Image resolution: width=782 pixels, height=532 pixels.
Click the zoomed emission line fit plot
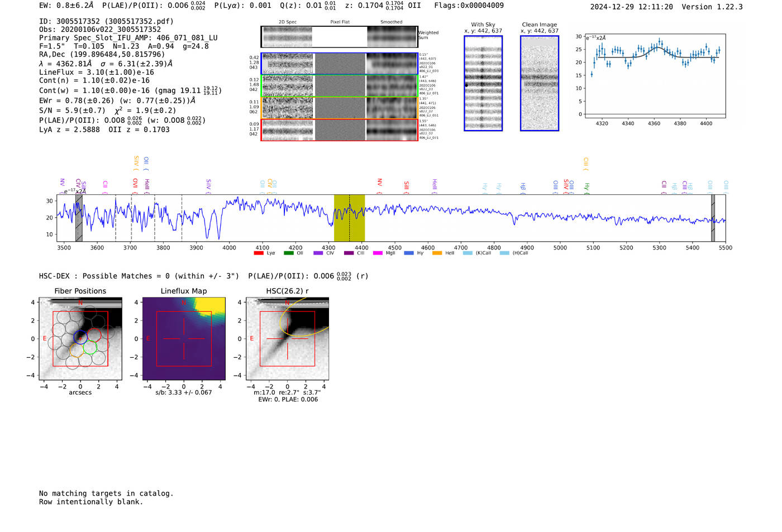[x=655, y=76]
